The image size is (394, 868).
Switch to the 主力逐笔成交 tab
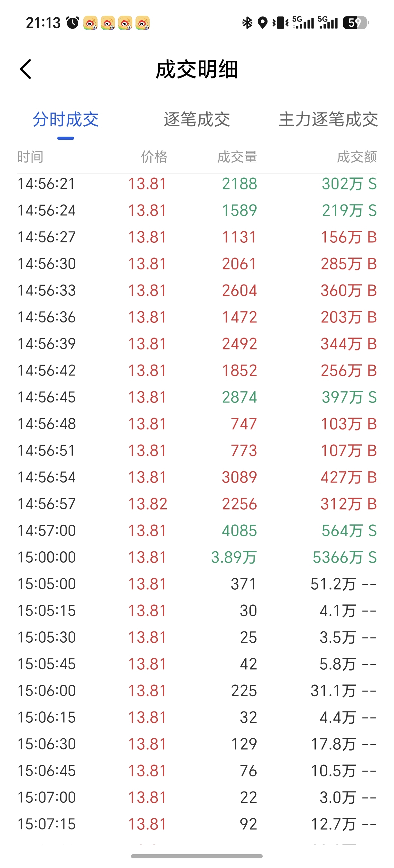328,119
